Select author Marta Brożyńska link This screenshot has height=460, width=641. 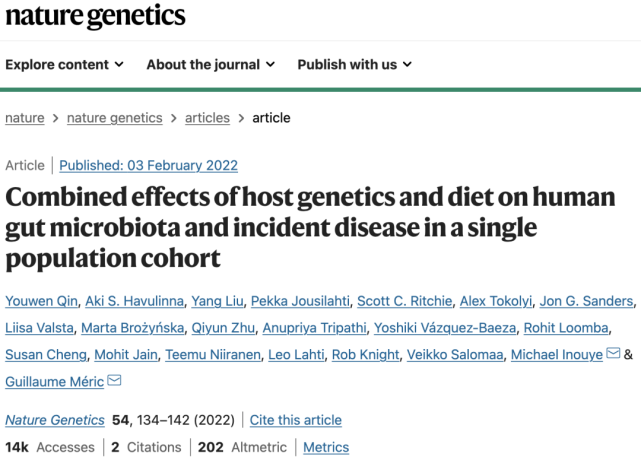click(132, 328)
